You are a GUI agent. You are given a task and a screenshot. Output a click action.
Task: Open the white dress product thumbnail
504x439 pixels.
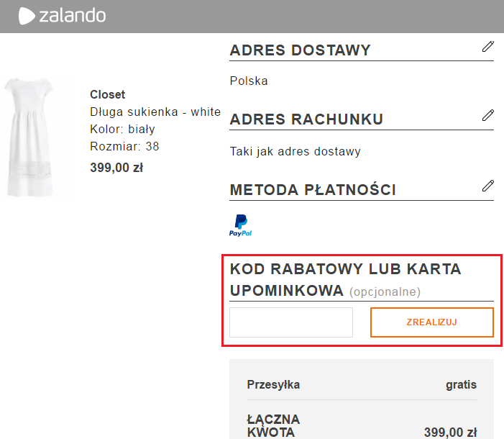pyautogui.click(x=37, y=137)
